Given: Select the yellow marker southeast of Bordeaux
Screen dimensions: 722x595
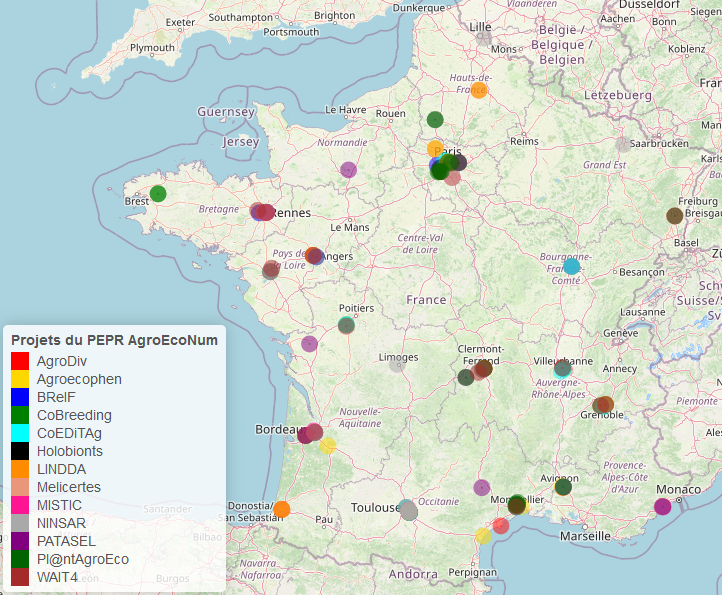Looking at the screenshot, I should [328, 446].
